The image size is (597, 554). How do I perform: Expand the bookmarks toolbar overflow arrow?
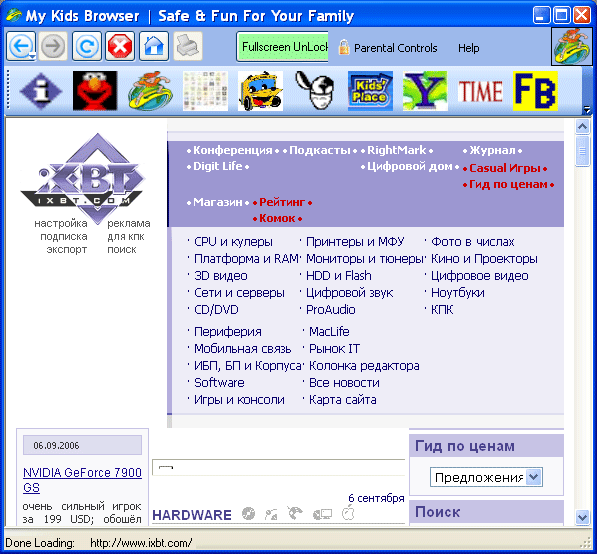pyautogui.click(x=587, y=110)
